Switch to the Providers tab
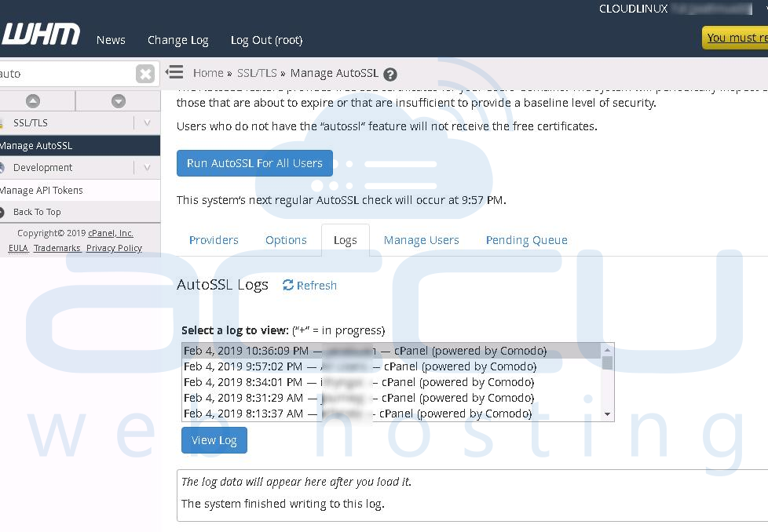Image resolution: width=768 pixels, height=532 pixels. pyautogui.click(x=214, y=240)
